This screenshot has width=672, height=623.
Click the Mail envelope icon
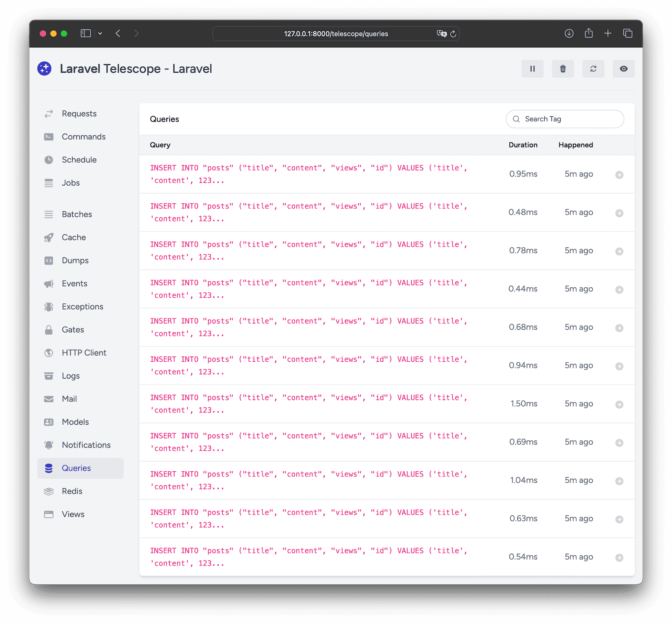(x=49, y=399)
